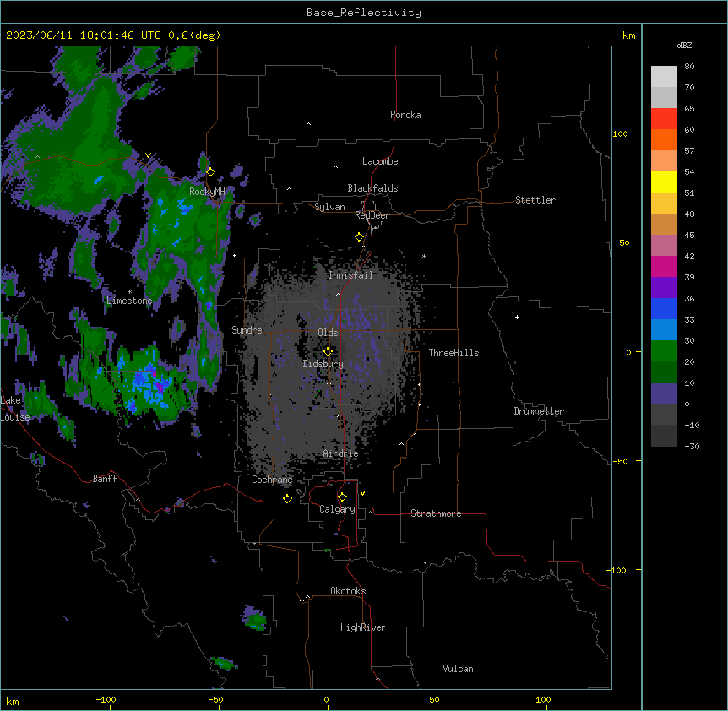
Task: Pick the bright yellow swatch in dBZ legend
Action: (664, 182)
